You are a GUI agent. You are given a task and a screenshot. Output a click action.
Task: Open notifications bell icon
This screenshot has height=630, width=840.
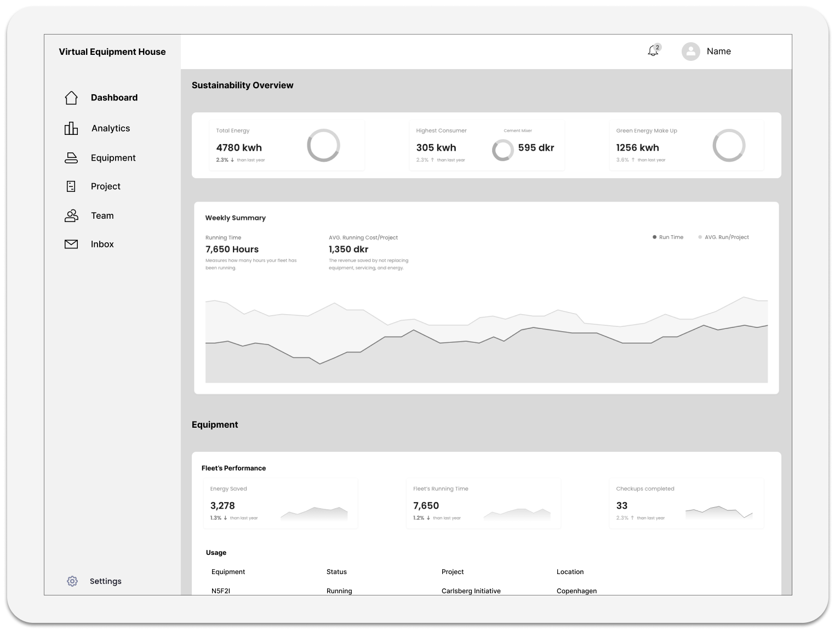pyautogui.click(x=653, y=51)
